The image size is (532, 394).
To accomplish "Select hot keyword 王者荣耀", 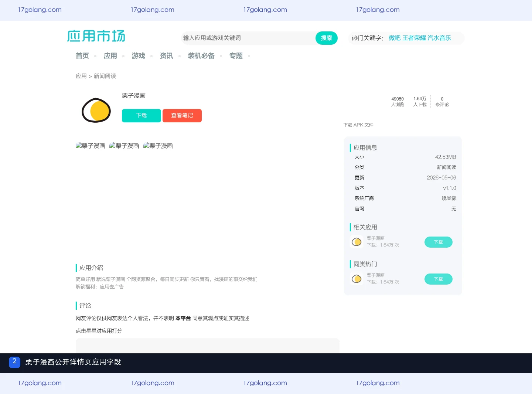I will [x=414, y=38].
